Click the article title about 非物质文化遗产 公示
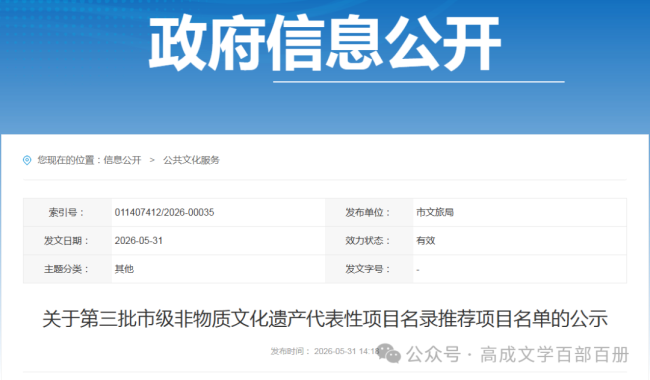Image resolution: width=650 pixels, height=380 pixels. [325, 319]
